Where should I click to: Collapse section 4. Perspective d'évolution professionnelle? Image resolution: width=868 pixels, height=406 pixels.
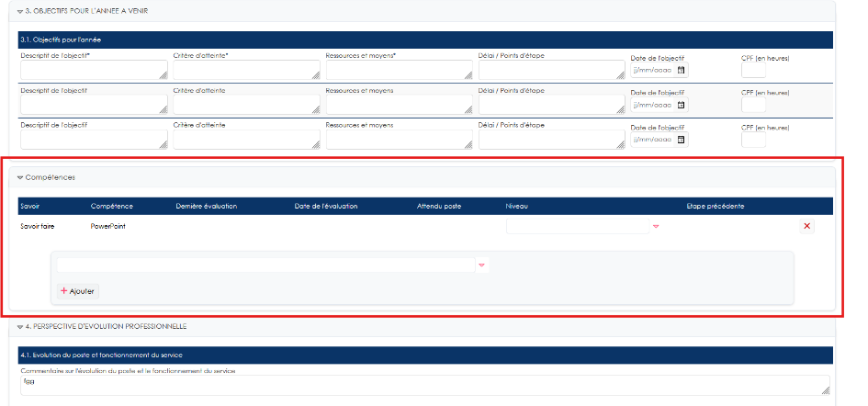pyautogui.click(x=20, y=327)
